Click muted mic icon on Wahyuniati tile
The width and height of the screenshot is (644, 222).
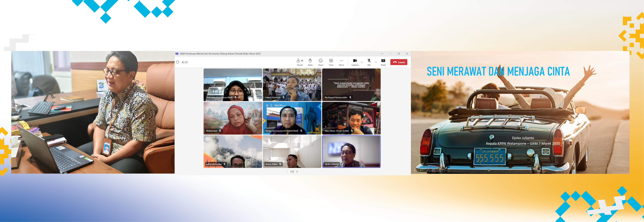point(220,131)
